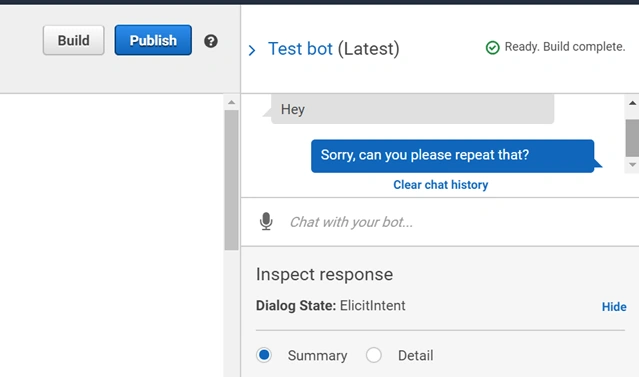The width and height of the screenshot is (639, 377).
Task: Click the Test bot title link
Action: click(300, 49)
